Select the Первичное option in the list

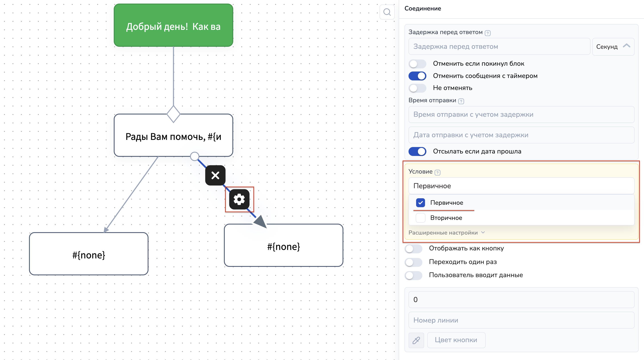point(446,202)
